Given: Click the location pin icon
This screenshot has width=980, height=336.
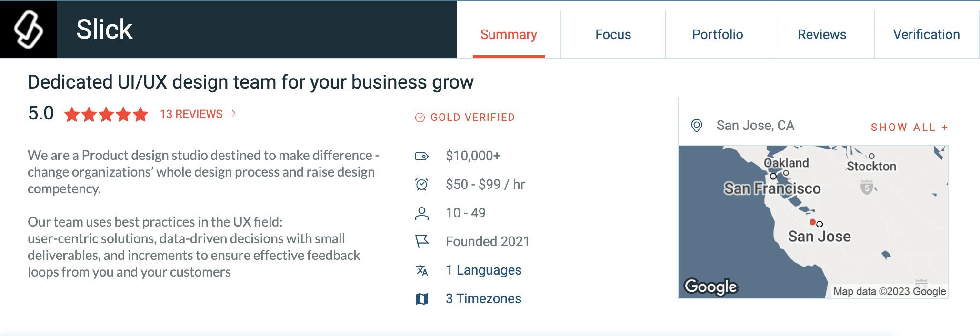Looking at the screenshot, I should (x=697, y=126).
